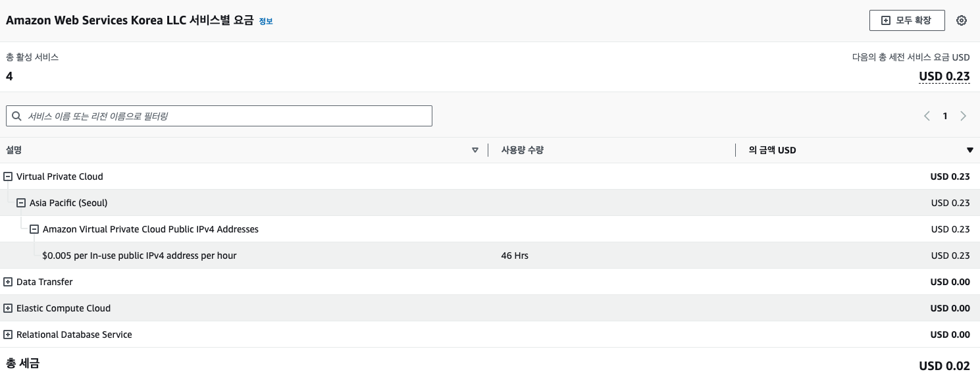Click the 사용량 수량 column header

(523, 150)
